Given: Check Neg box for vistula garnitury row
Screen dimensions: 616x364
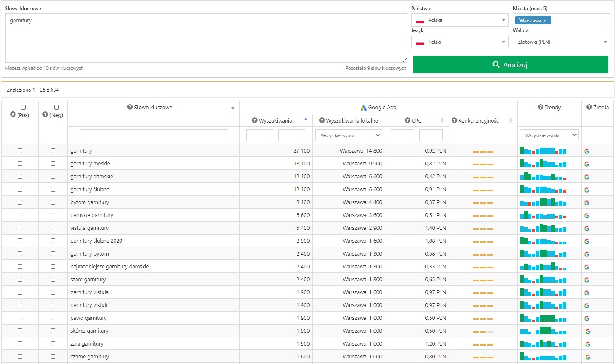Looking at the screenshot, I should (x=53, y=228).
